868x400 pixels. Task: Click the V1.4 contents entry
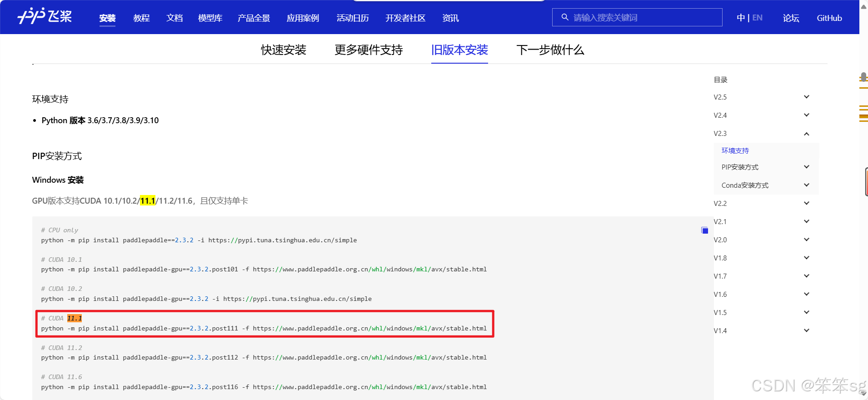click(x=720, y=330)
